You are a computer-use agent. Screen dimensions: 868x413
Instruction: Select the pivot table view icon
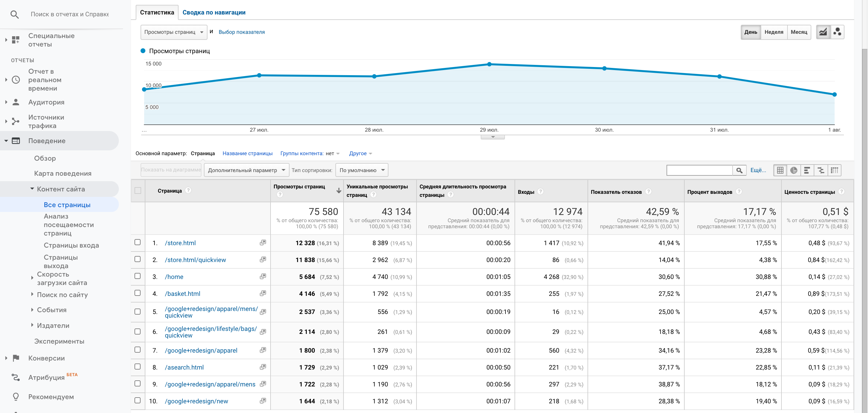[834, 170]
